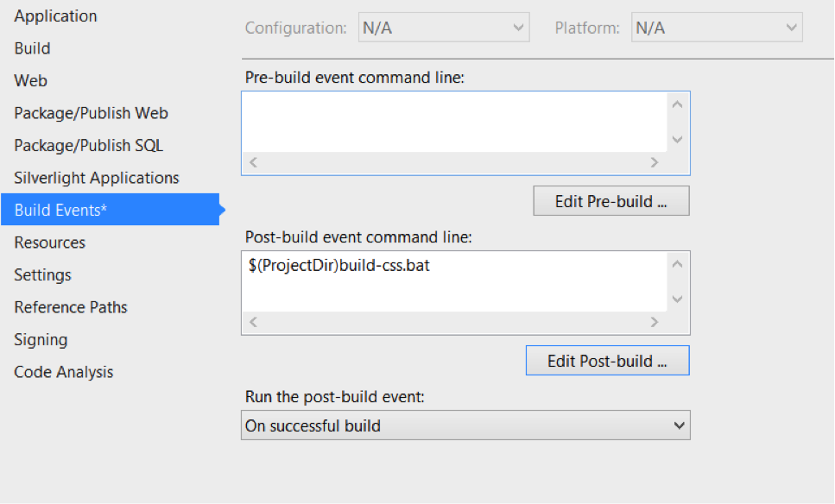Click the pre-build box scroll down arrow
This screenshot has width=835, height=504.
point(677,139)
